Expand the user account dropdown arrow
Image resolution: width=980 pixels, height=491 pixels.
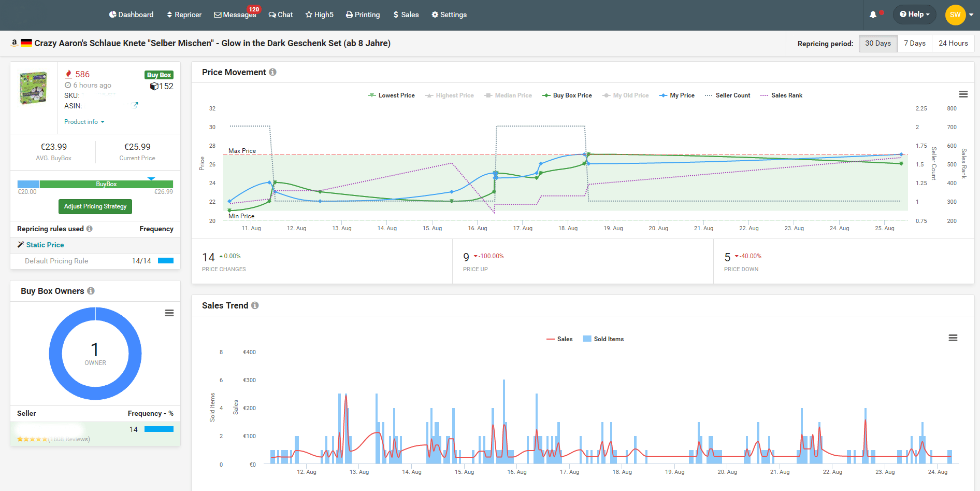(971, 15)
